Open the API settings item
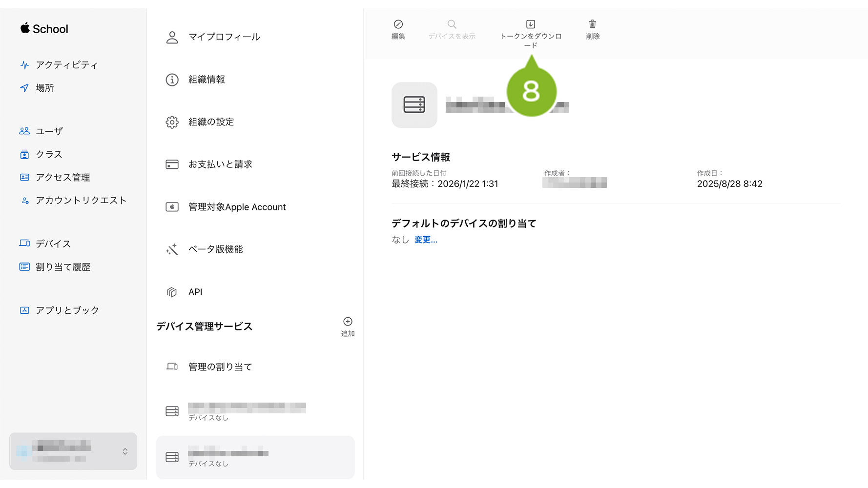Image resolution: width=868 pixels, height=488 pixels. click(195, 292)
